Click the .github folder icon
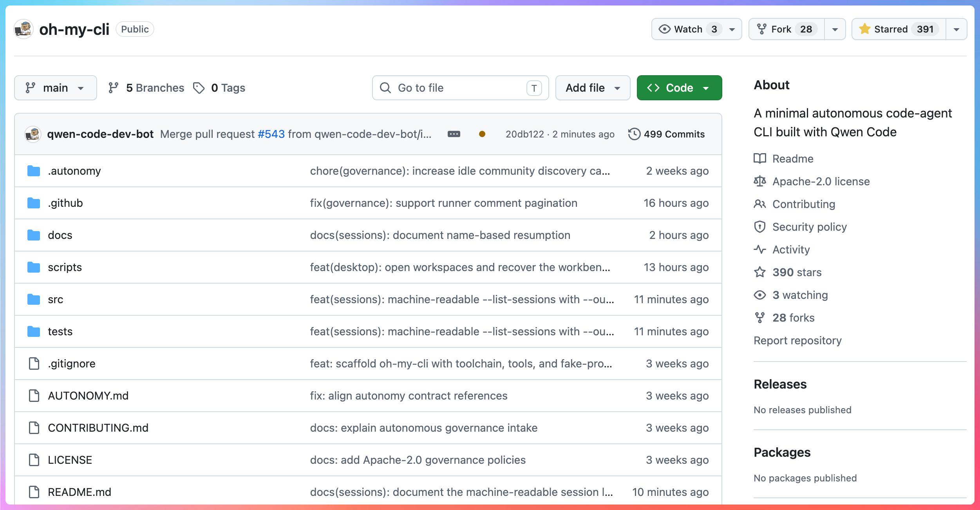The height and width of the screenshot is (510, 980). pos(34,203)
